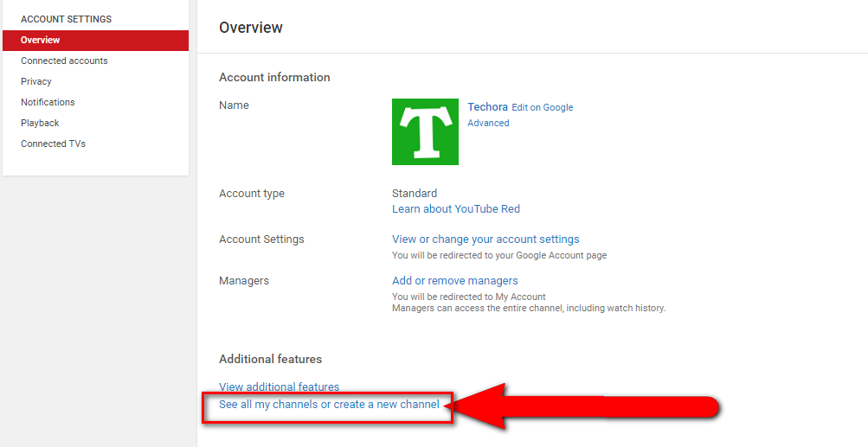Select Notifications in the sidebar

point(48,102)
